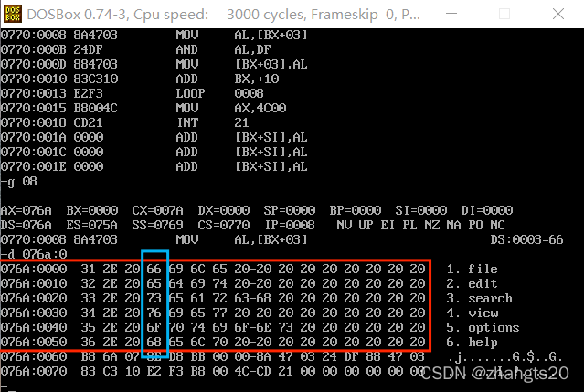The height and width of the screenshot is (392, 584).
Task: Close the DOSBox window
Action: tap(557, 14)
